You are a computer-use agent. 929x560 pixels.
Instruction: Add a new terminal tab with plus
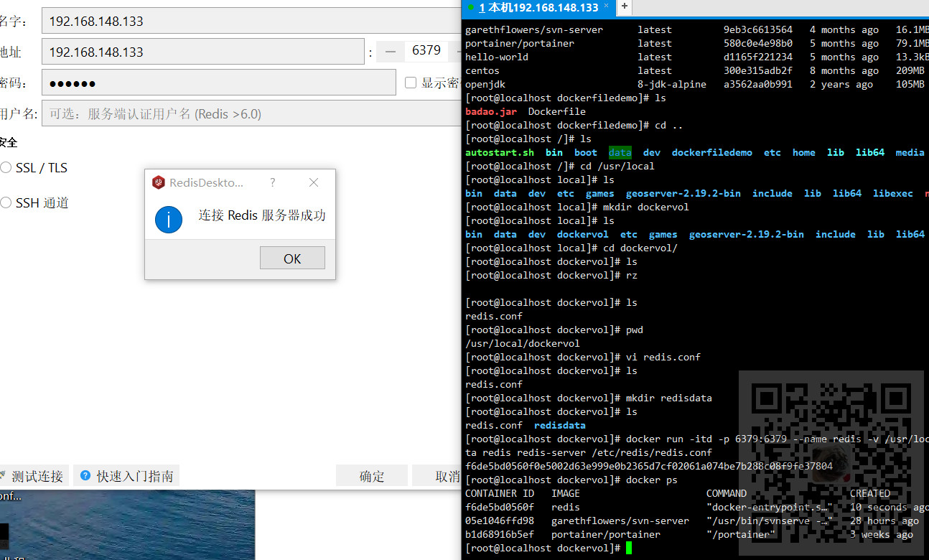tap(625, 6)
